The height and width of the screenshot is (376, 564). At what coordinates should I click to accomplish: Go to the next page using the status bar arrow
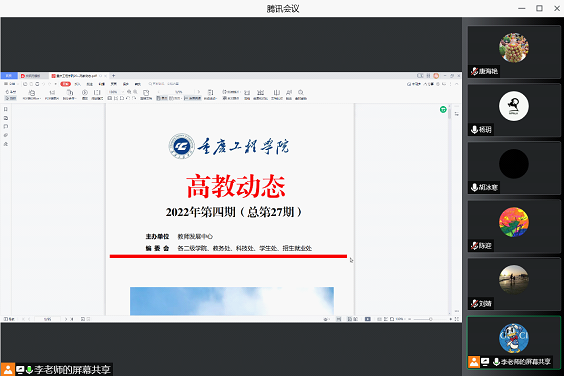[66, 319]
